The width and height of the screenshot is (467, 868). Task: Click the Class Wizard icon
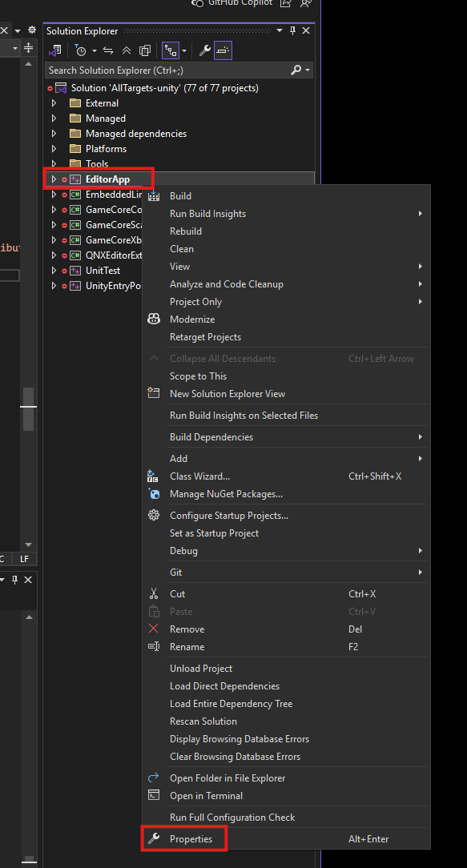pyautogui.click(x=153, y=476)
